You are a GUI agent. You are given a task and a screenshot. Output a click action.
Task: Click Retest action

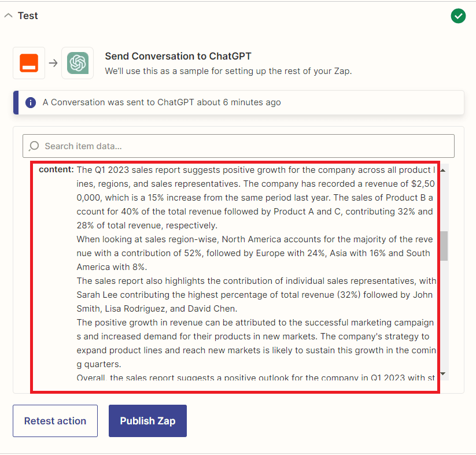[55, 421]
